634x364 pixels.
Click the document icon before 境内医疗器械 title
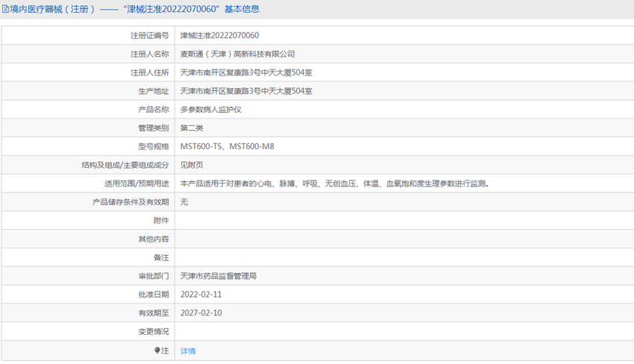5,9
